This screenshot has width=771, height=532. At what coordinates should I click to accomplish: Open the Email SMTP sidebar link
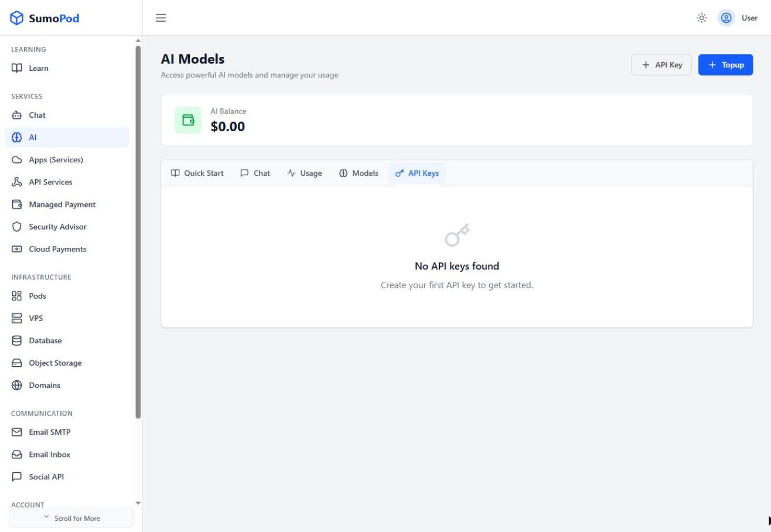[67, 432]
